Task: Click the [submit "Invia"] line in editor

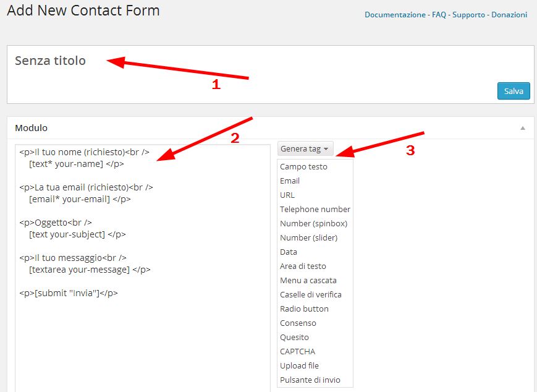Action: (69, 293)
